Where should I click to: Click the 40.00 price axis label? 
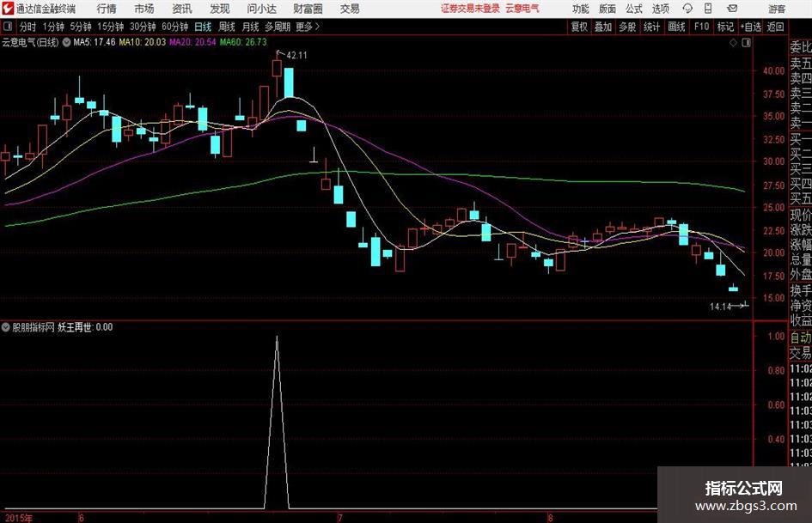pos(773,71)
